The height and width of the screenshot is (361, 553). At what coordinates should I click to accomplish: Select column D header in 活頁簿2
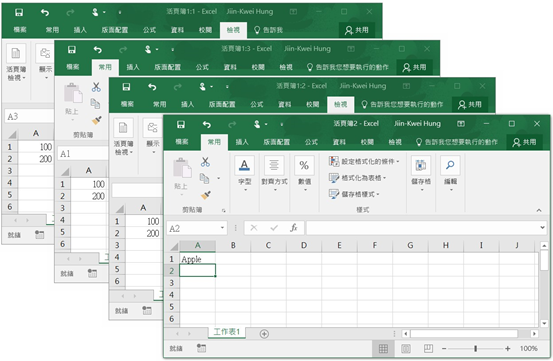click(x=304, y=246)
